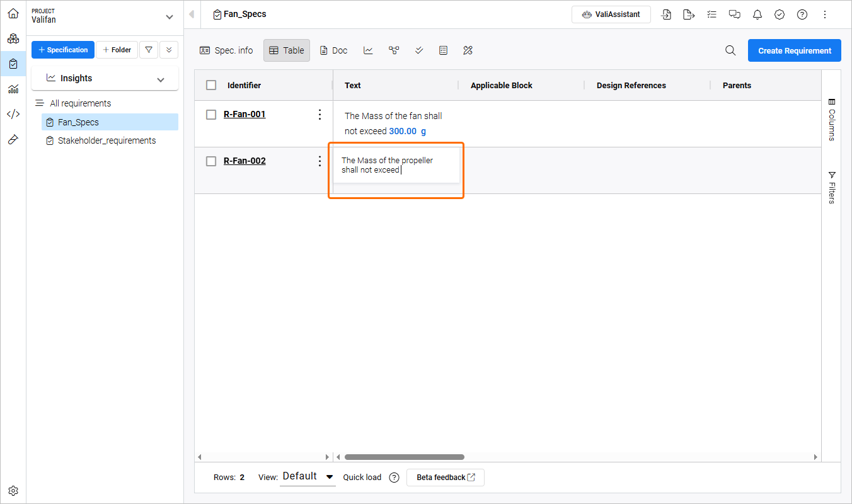Switch to the Doc tab
This screenshot has height=504, width=852.
pyautogui.click(x=334, y=50)
